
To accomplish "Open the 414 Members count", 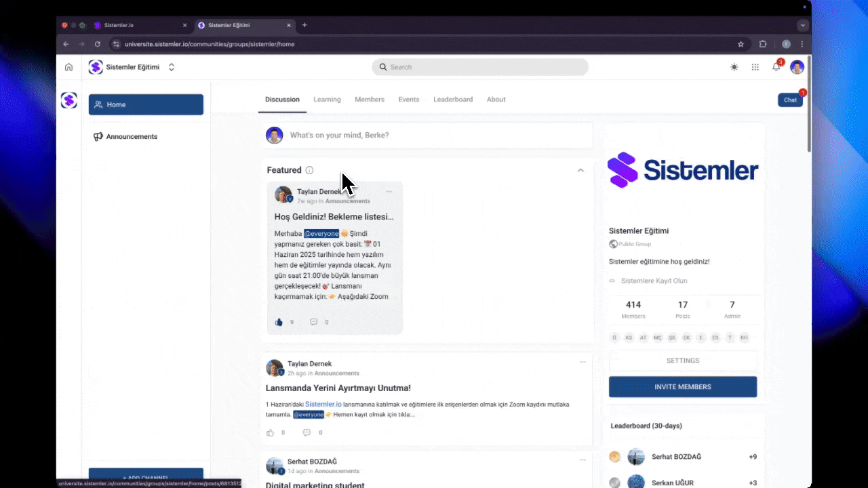I will [x=633, y=310].
